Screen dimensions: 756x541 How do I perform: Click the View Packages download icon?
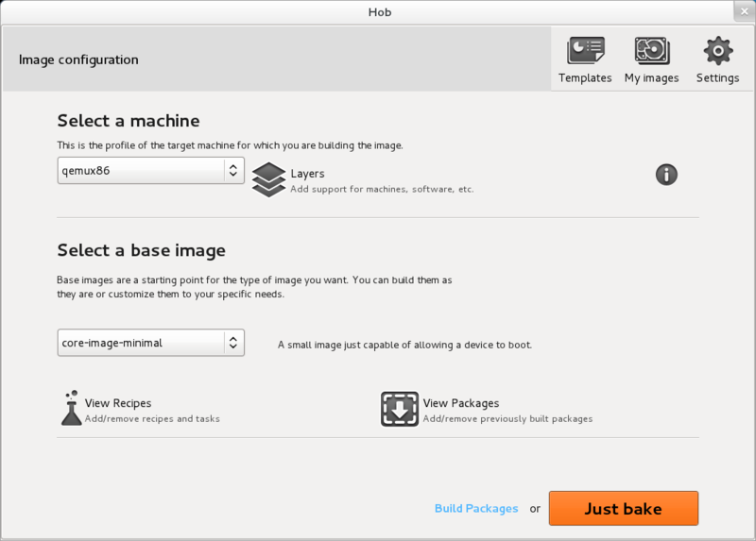coord(400,410)
